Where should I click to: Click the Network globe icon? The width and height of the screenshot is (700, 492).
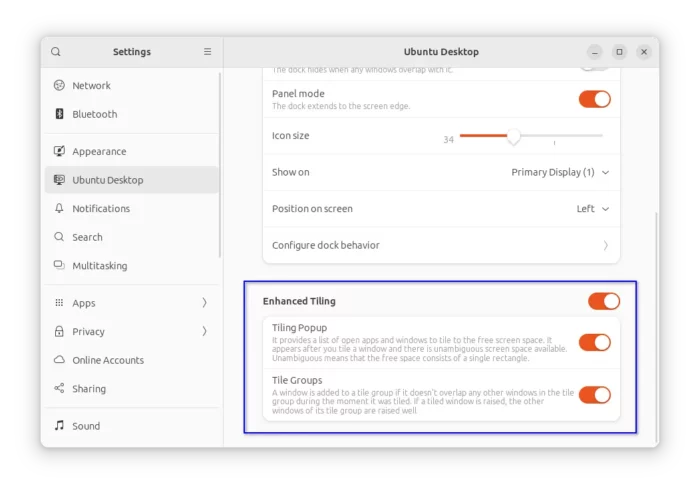[59, 85]
